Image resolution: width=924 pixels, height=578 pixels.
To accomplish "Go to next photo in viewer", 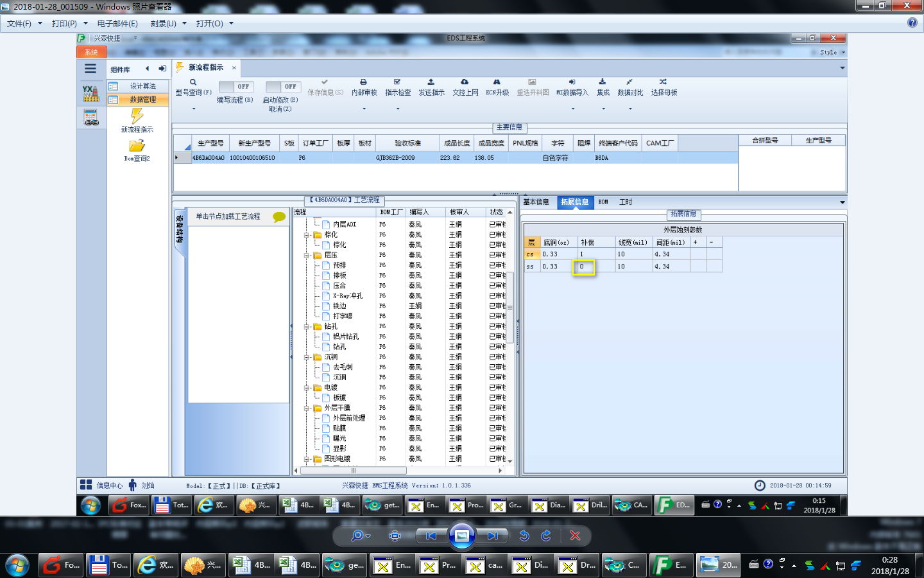I will click(492, 536).
